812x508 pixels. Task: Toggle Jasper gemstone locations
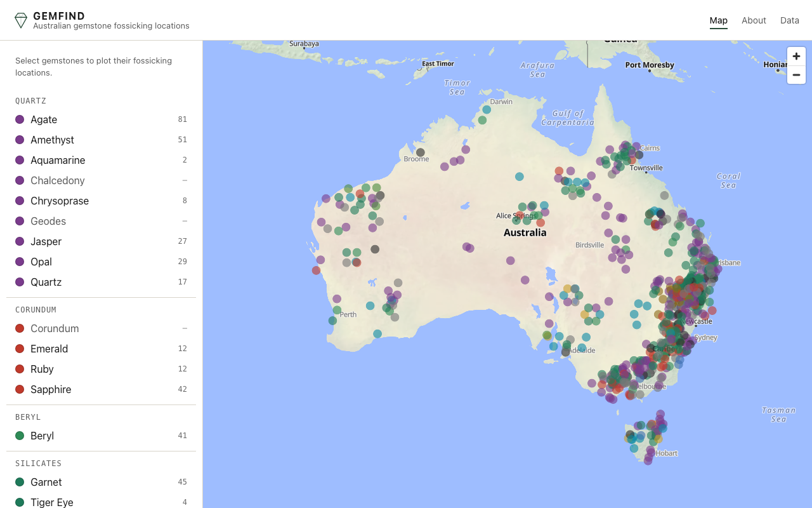pyautogui.click(x=101, y=241)
